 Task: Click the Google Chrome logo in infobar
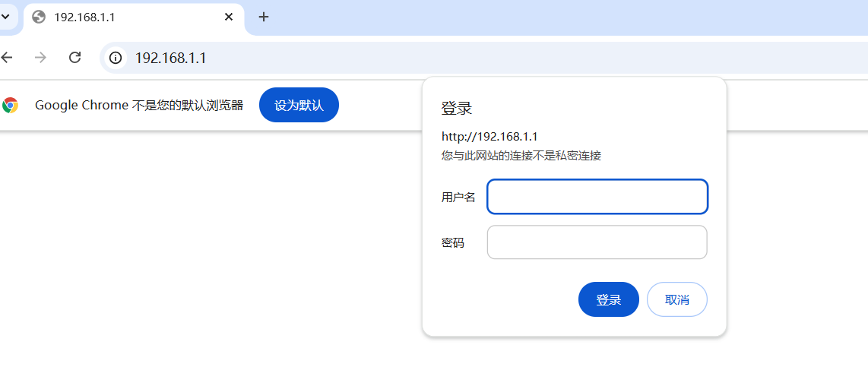[x=10, y=105]
